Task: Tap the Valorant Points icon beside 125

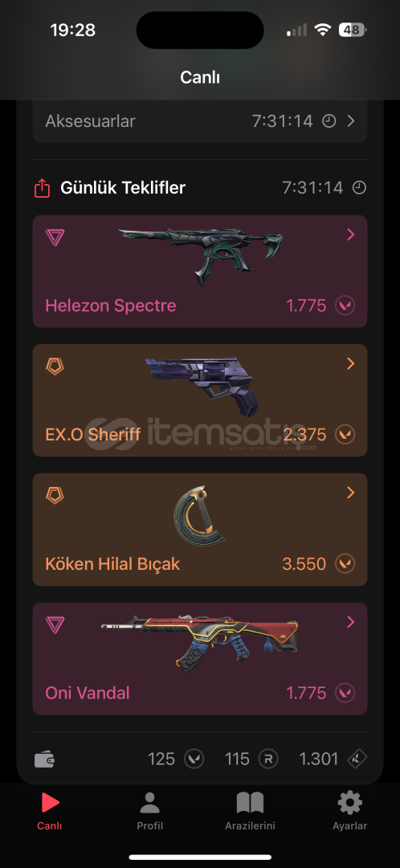Action: coord(194,759)
